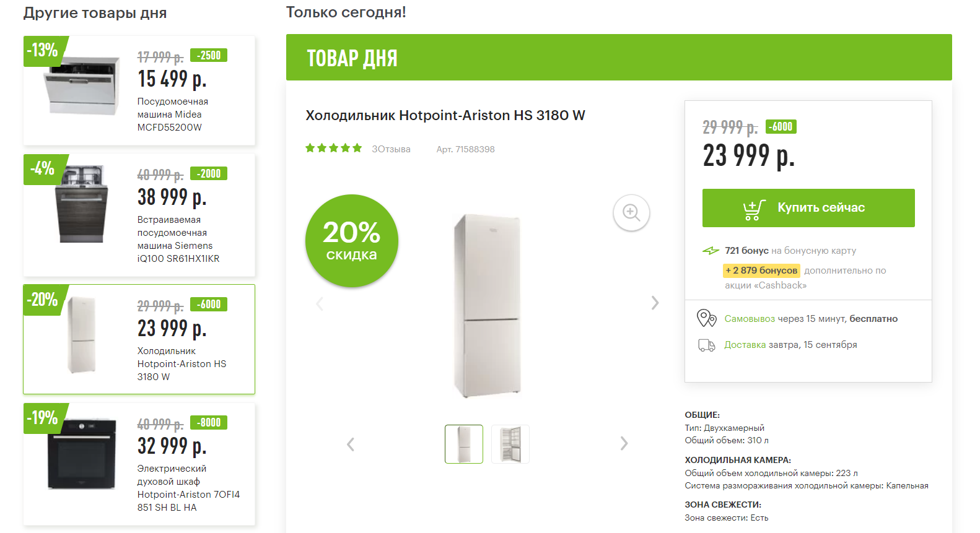Click the bonus card arrows icon
Screen dimensions: 980x533
coord(711,251)
